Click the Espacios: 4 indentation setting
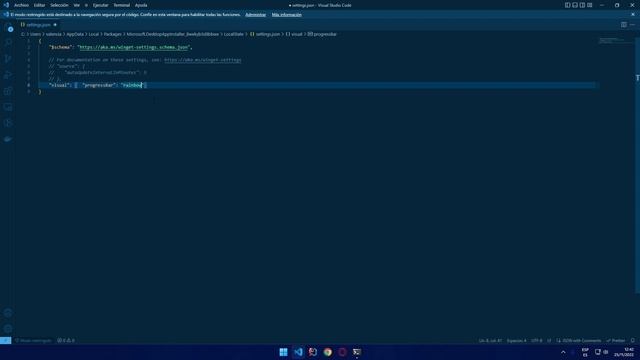The width and height of the screenshot is (640, 360). (516, 340)
